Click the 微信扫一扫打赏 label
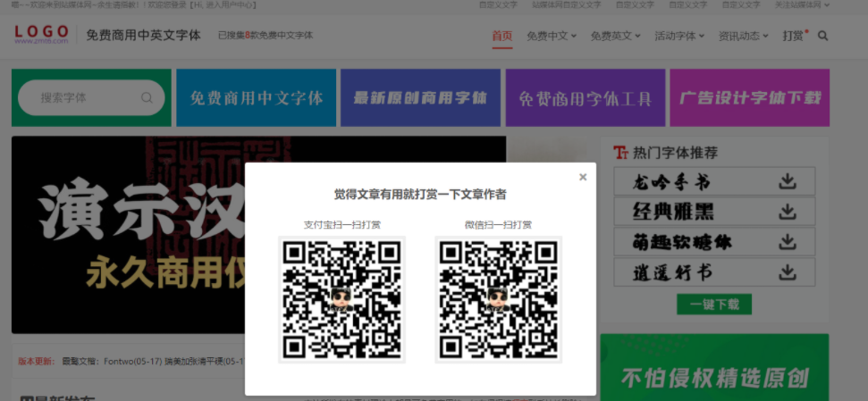Image resolution: width=868 pixels, height=401 pixels. 498,225
